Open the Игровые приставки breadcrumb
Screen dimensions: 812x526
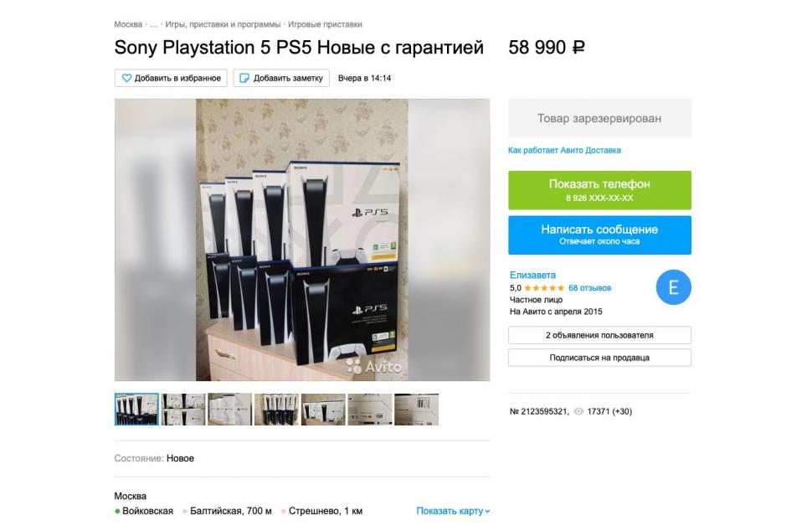click(325, 24)
